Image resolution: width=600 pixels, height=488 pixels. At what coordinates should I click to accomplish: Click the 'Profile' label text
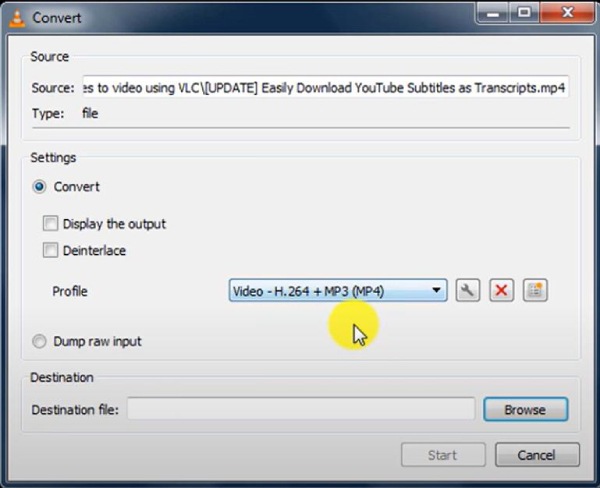(70, 291)
